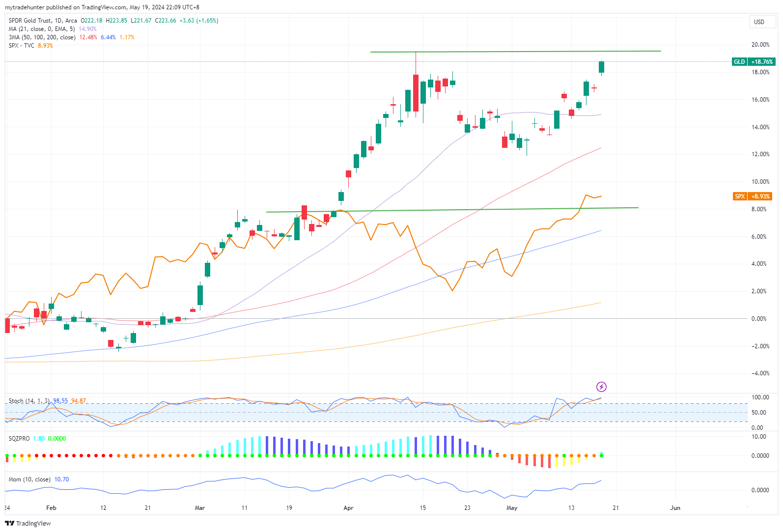The image size is (783, 532).
Task: Click the Jun label on time axis
Action: tap(675, 508)
